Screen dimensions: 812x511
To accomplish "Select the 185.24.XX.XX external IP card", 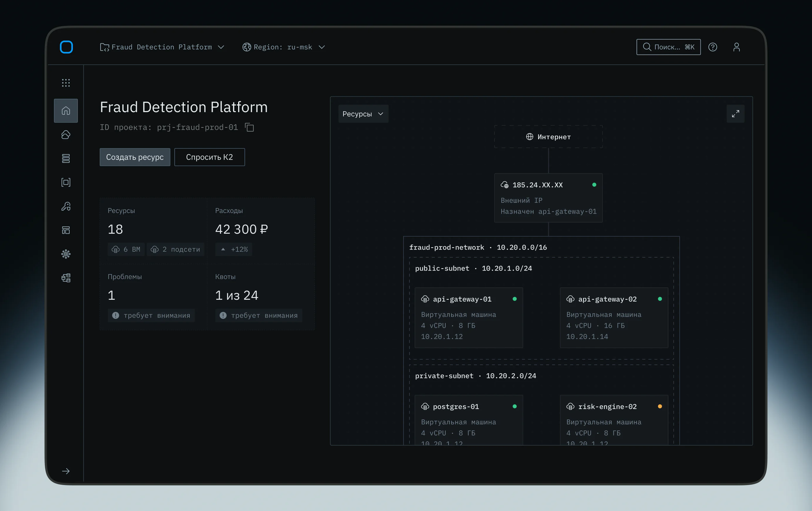I will click(548, 198).
